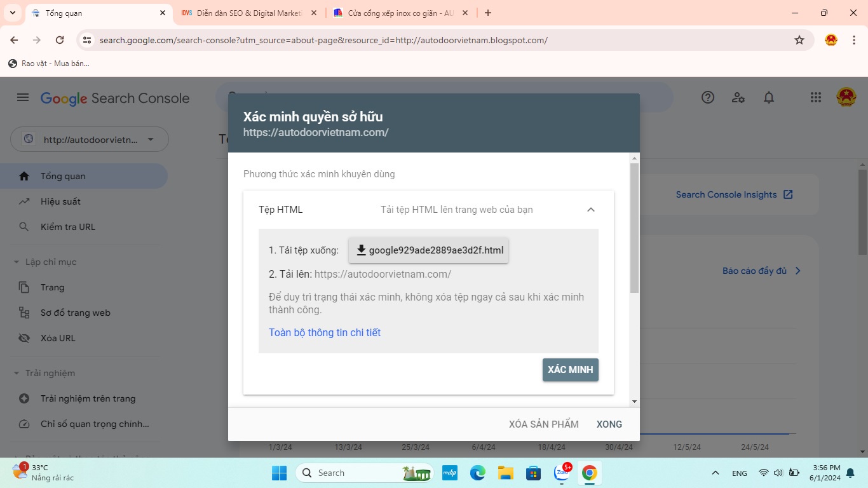Viewport: 868px width, 488px height.
Task: Open the Windows Start menu
Action: [279, 473]
